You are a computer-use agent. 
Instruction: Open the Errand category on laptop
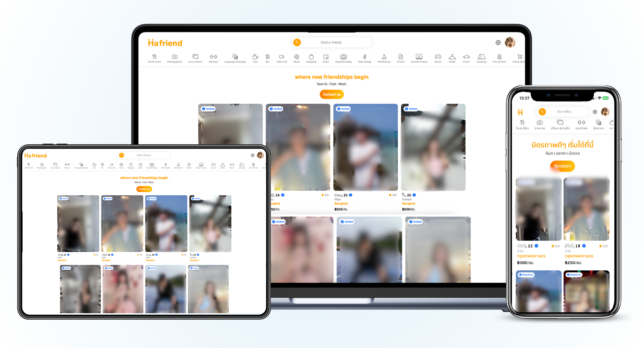[401, 58]
